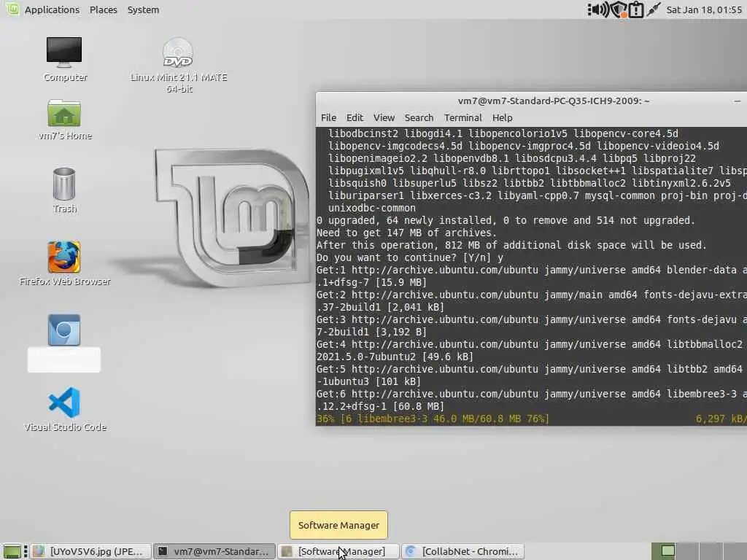Open vm7's Home folder icon
This screenshot has height=560, width=747.
[x=64, y=120]
